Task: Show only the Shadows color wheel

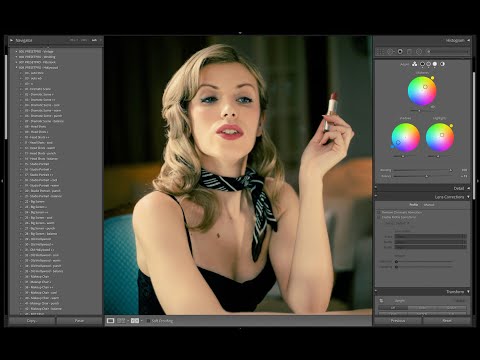Action: click(422, 64)
